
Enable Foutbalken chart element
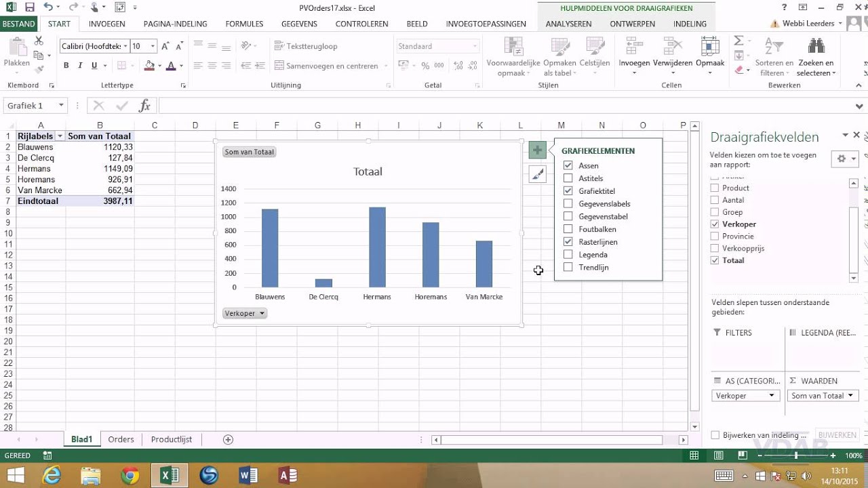coord(568,229)
